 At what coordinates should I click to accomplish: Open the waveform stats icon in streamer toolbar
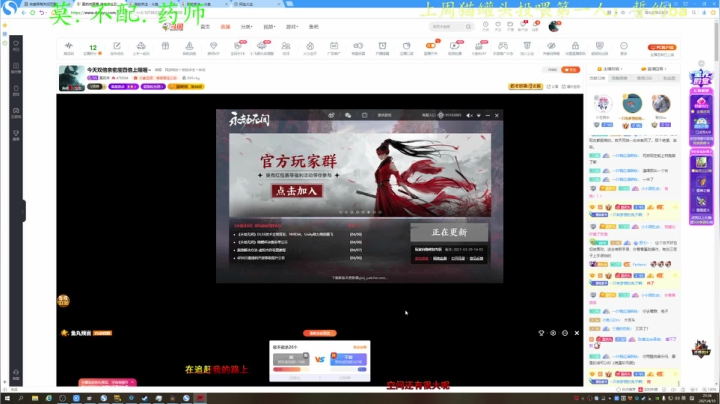click(68, 45)
